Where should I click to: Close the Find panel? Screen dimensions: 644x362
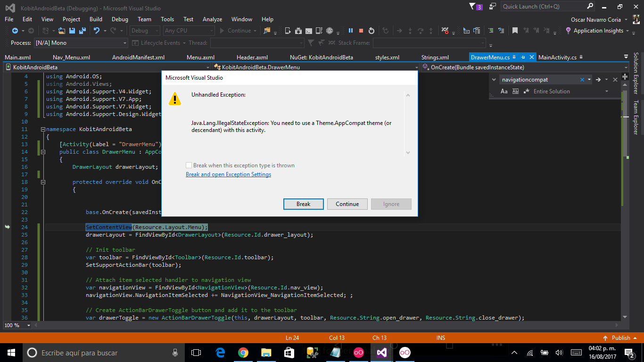616,80
